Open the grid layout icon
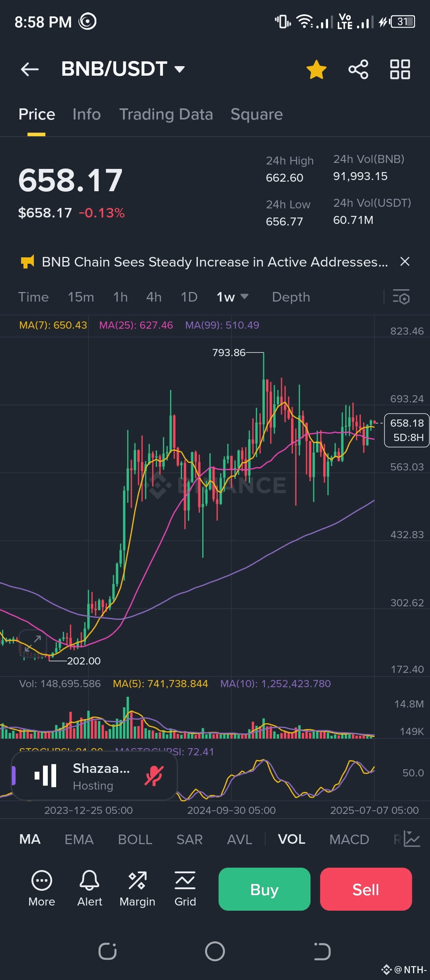The image size is (430, 980). [400, 69]
